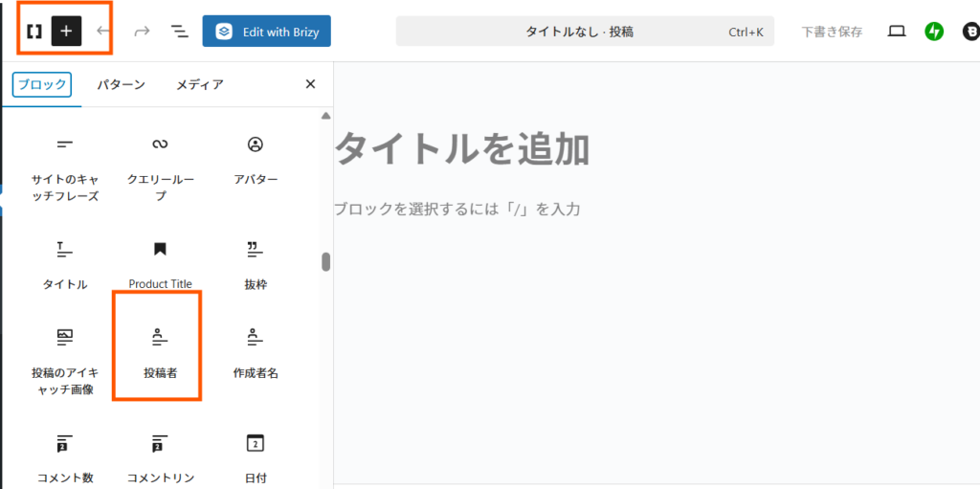Close the block inserter panel
This screenshot has height=489, width=980.
(310, 84)
